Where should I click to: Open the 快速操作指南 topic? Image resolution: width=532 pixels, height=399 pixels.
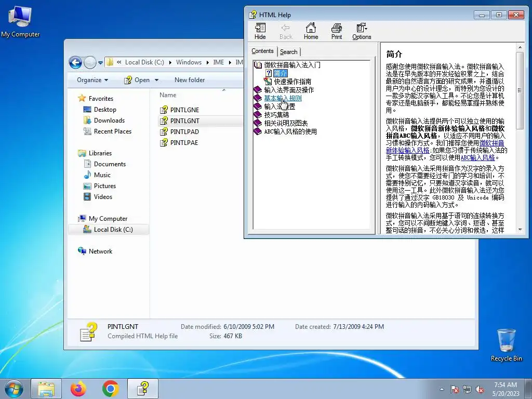click(x=292, y=82)
